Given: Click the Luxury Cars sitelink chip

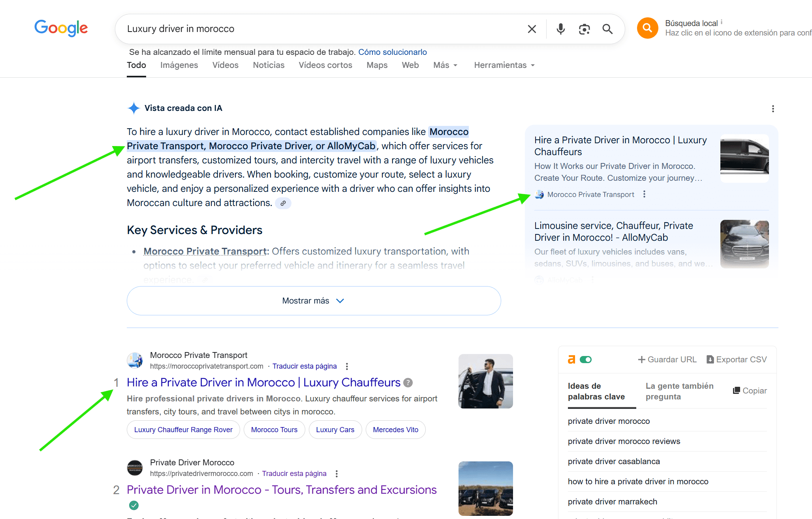Looking at the screenshot, I should coord(335,429).
